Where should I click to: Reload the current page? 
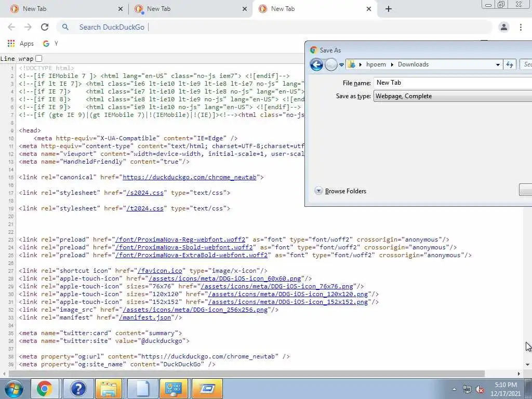(45, 27)
